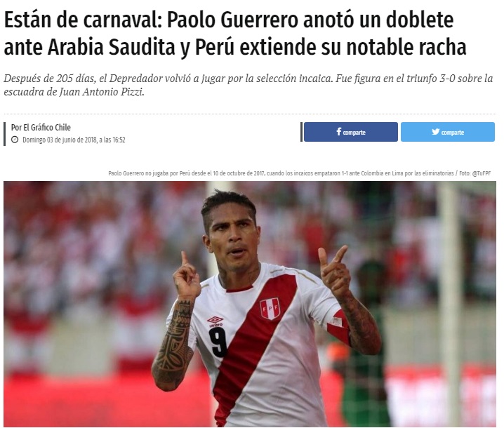Click Juan Antonio Pizzi in the subtitle
Image resolution: width=504 pixels, height=428 pixels.
pos(102,92)
